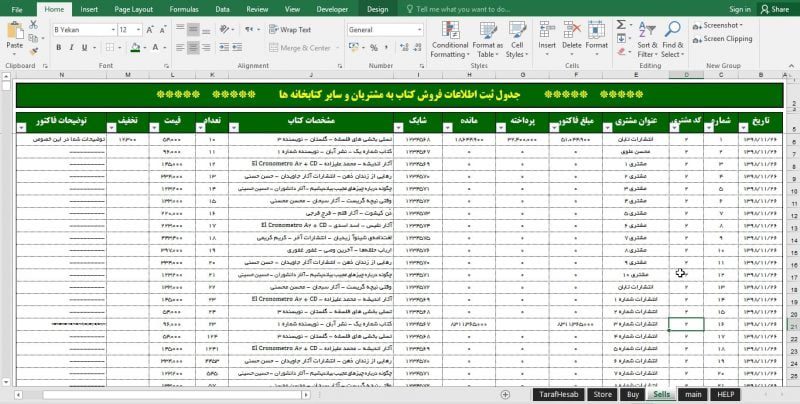Toggle Underline formatting
The width and height of the screenshot is (800, 404).
click(84, 47)
